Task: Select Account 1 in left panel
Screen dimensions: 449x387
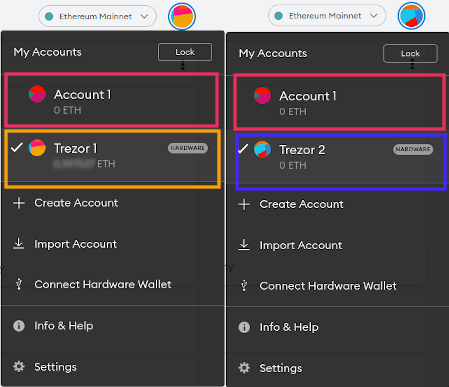Action: click(112, 100)
